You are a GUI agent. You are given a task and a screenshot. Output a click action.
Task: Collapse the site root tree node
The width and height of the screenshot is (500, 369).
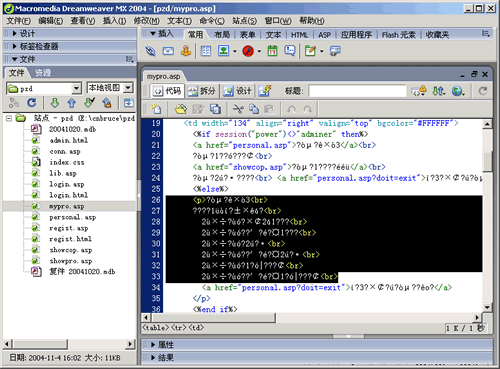pos(9,118)
